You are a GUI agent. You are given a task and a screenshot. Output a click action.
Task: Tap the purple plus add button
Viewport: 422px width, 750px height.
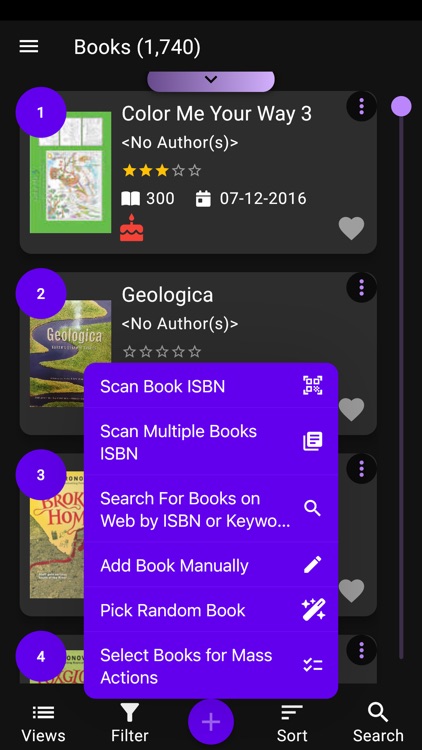(211, 722)
